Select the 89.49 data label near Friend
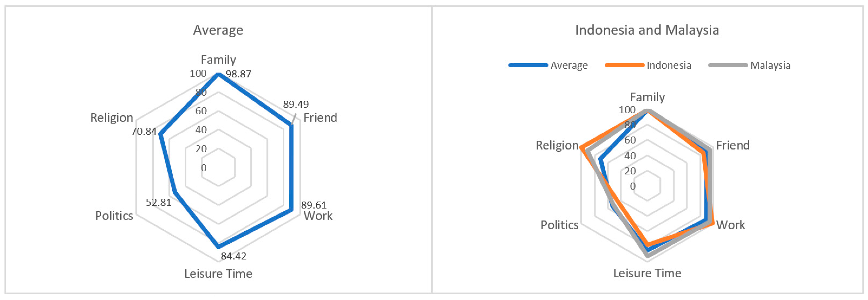 click(x=296, y=104)
